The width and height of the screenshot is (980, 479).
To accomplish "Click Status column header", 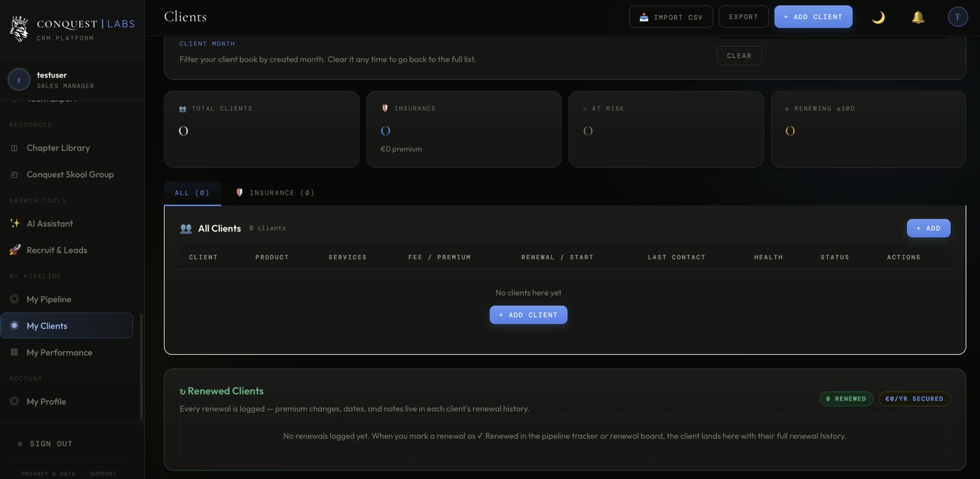I will (x=835, y=257).
